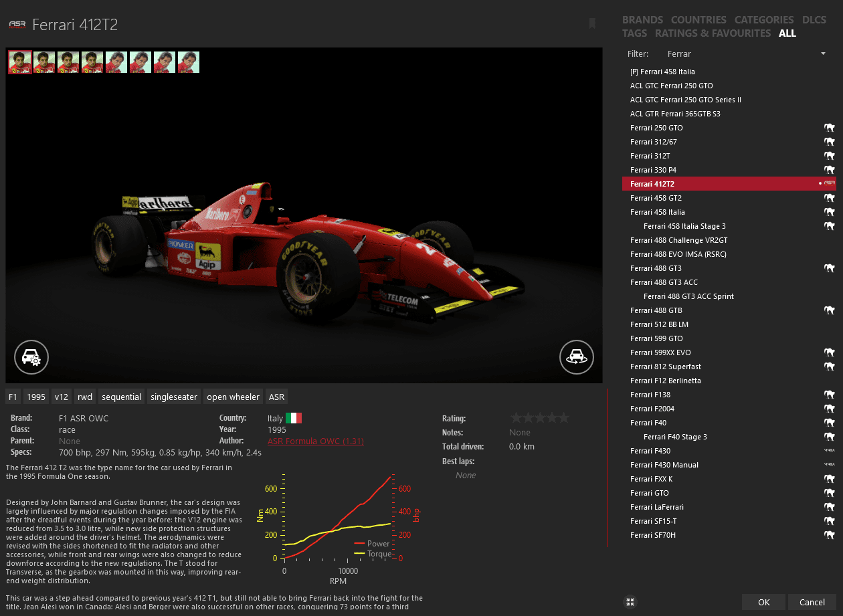Click the horse badge on the Ferrari 312T row
Screen dimensions: 843x616
click(830, 156)
